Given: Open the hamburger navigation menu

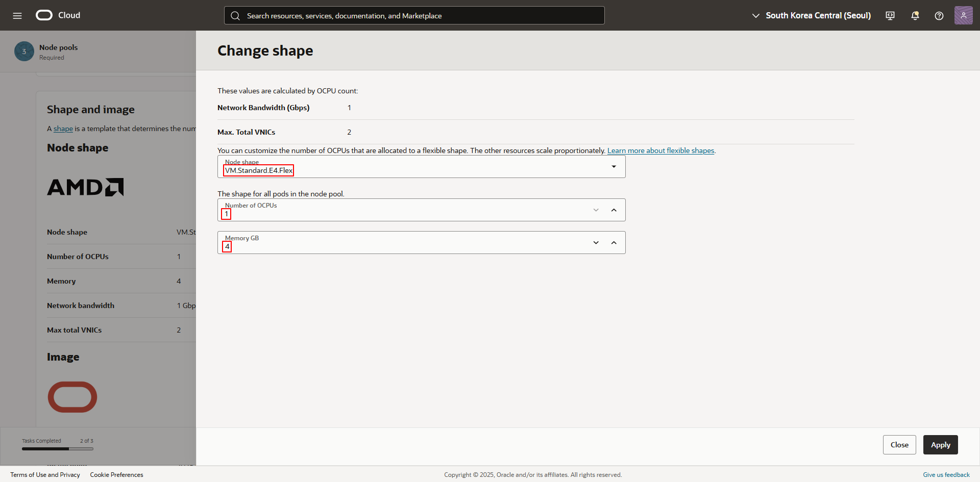Looking at the screenshot, I should [17, 15].
